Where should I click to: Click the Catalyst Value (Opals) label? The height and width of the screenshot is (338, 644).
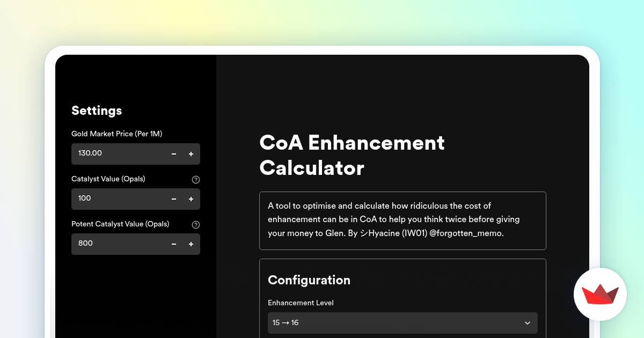click(108, 179)
